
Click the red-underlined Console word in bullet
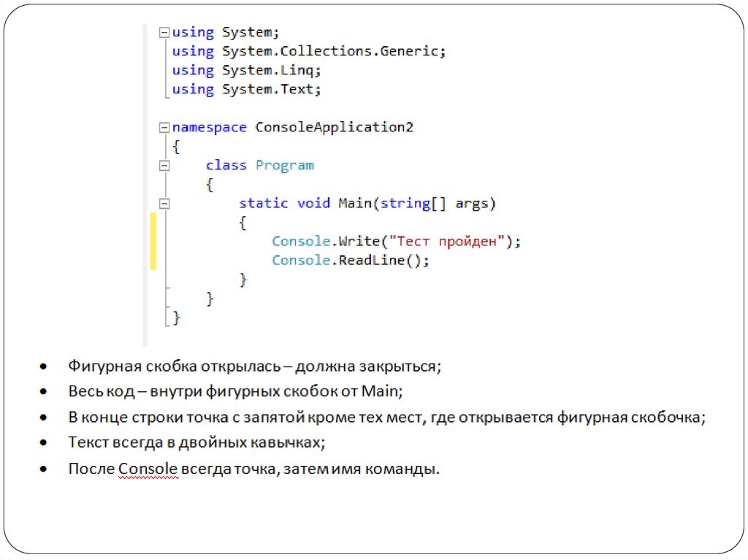148,469
